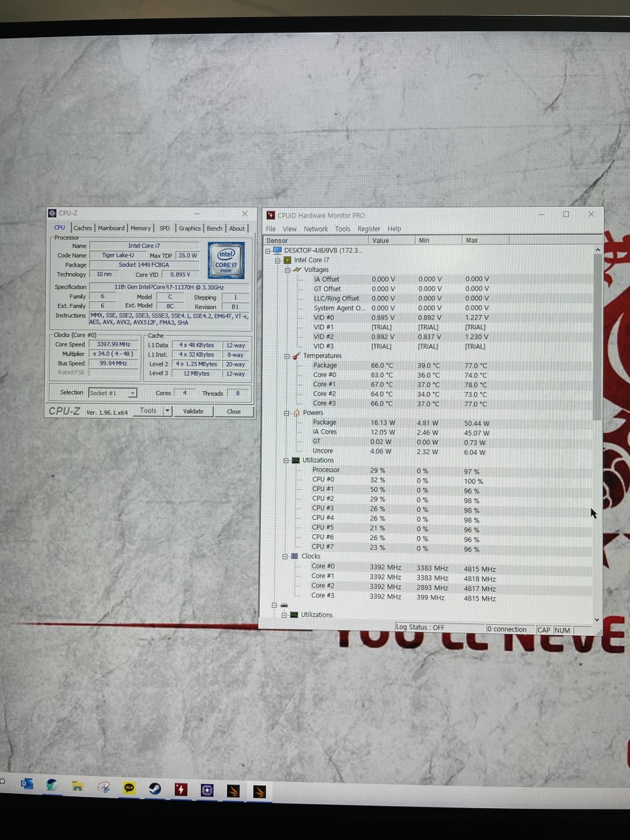Click the Validate button
This screenshot has width=630, height=840.
pos(193,412)
